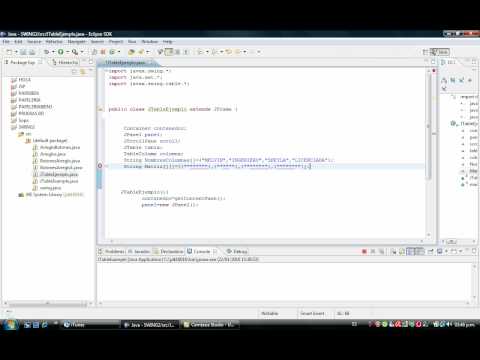The image size is (480, 360).
Task: Click Remove All Terminated Launches icon
Action: pyautogui.click(x=381, y=252)
